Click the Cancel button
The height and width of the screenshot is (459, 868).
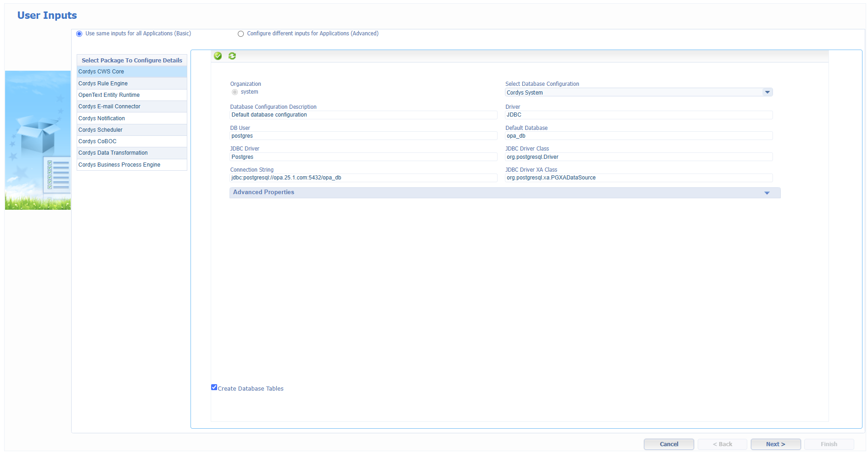[x=669, y=444]
